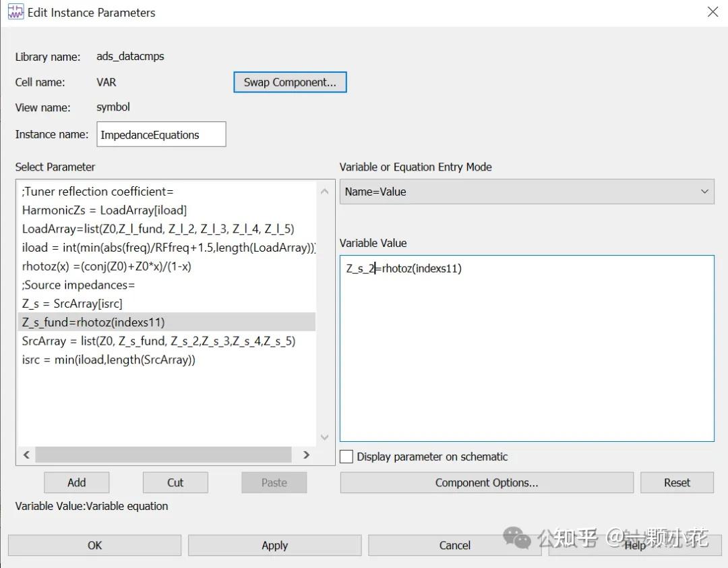
Task: Enable Display parameter on schematic
Action: tap(346, 456)
